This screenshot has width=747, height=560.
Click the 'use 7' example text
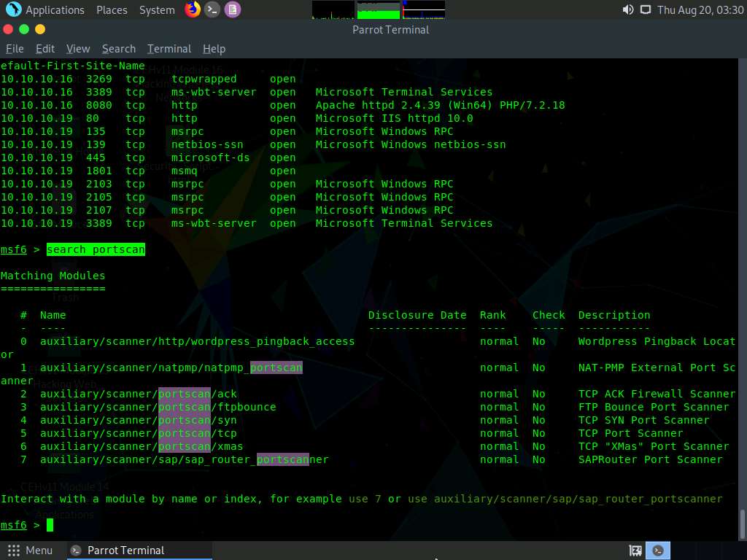point(365,499)
